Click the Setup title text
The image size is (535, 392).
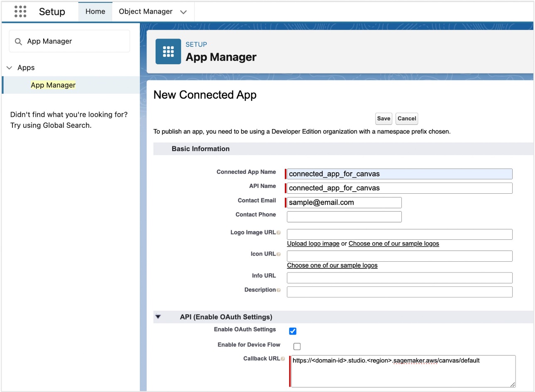click(x=52, y=12)
